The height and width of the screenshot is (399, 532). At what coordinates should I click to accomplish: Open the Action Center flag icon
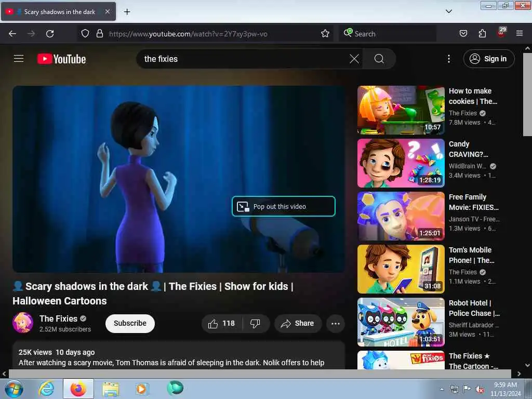click(x=467, y=389)
